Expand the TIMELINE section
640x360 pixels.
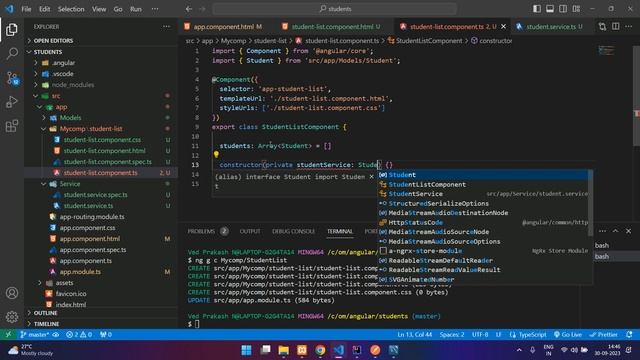pyautogui.click(x=46, y=324)
